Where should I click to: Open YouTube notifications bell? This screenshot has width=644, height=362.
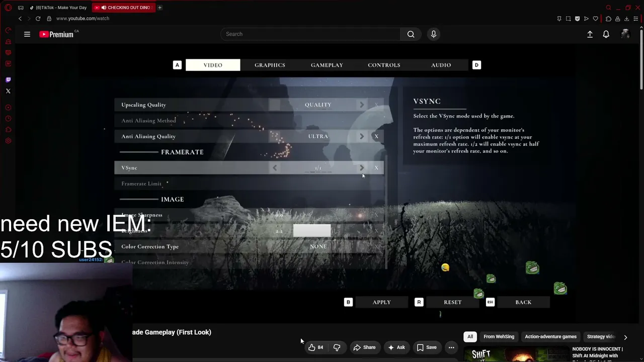pos(606,34)
